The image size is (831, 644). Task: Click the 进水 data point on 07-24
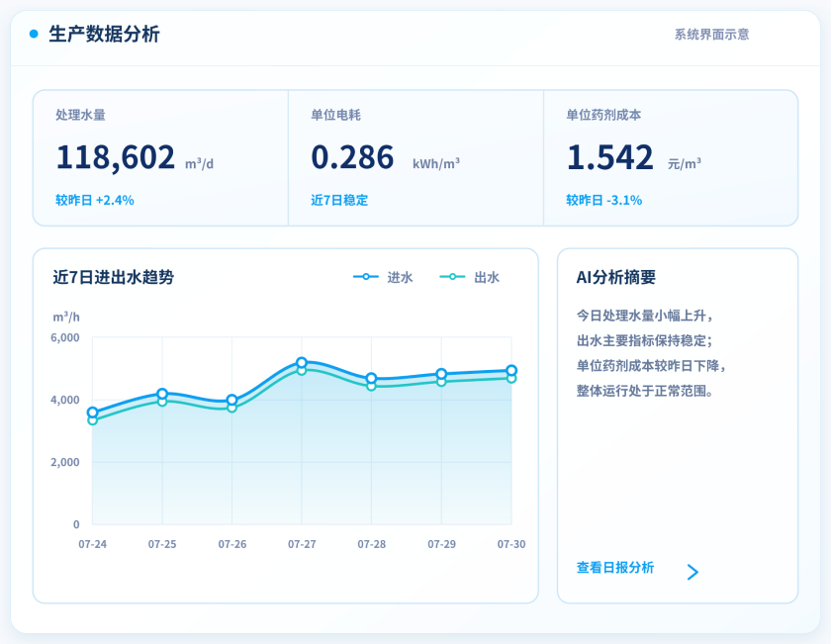pos(93,413)
